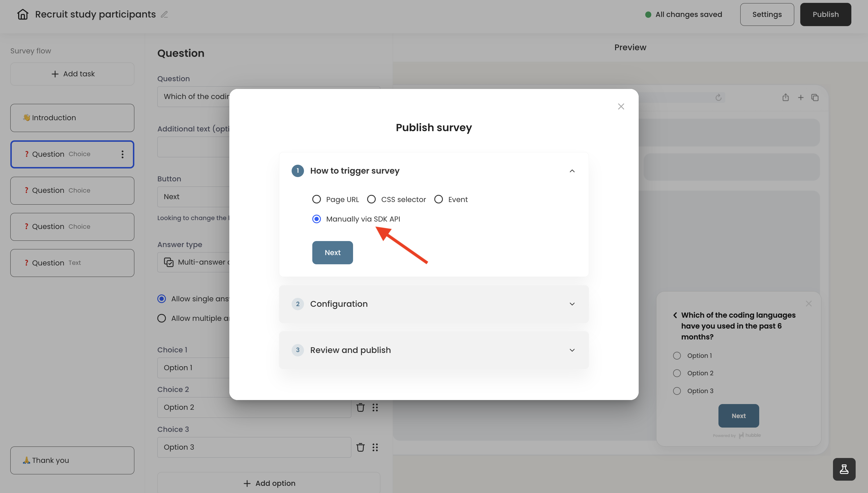Expand Review and publish section
Viewport: 868px width, 493px height.
434,350
